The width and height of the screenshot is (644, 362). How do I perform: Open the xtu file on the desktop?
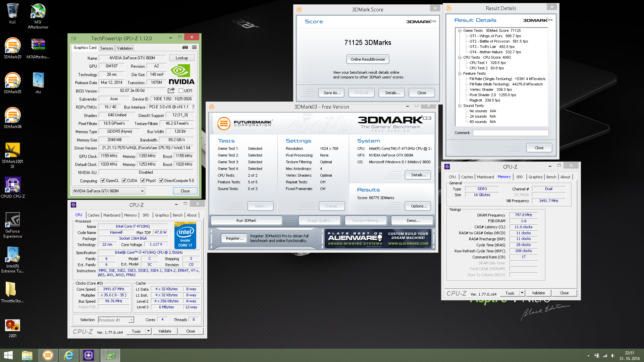[x=38, y=83]
